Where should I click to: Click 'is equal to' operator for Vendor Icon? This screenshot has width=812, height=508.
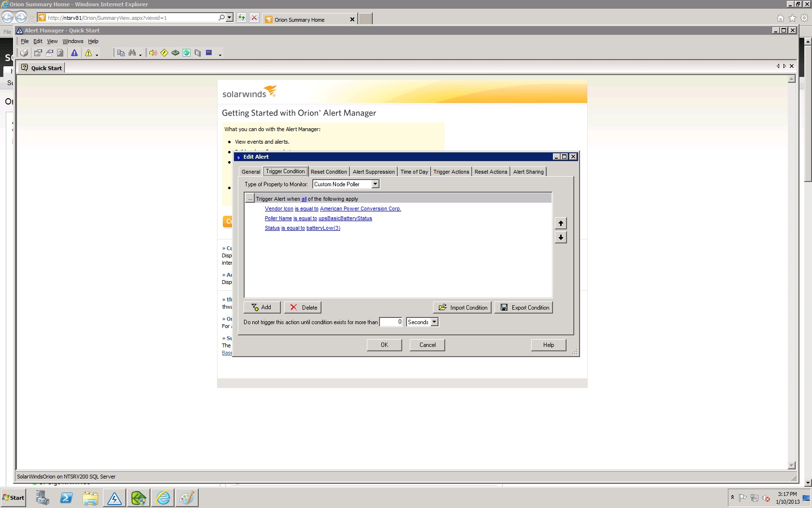(x=306, y=209)
